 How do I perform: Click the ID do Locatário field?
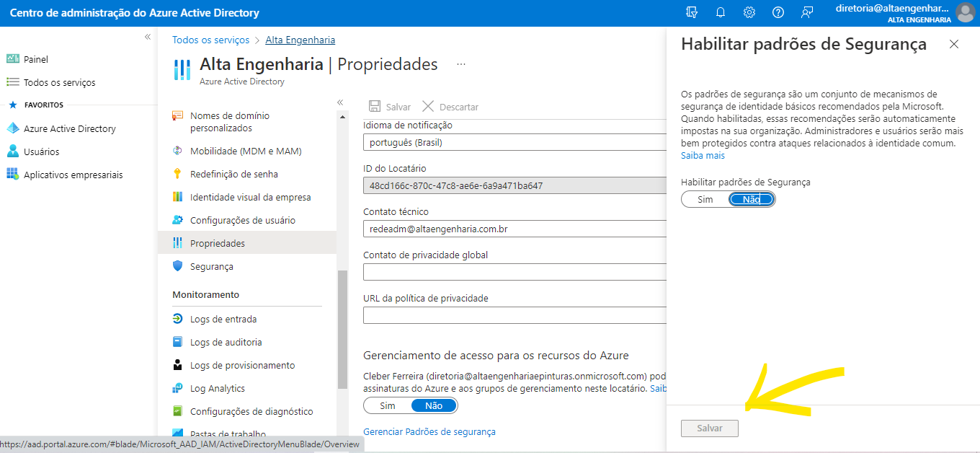(515, 185)
